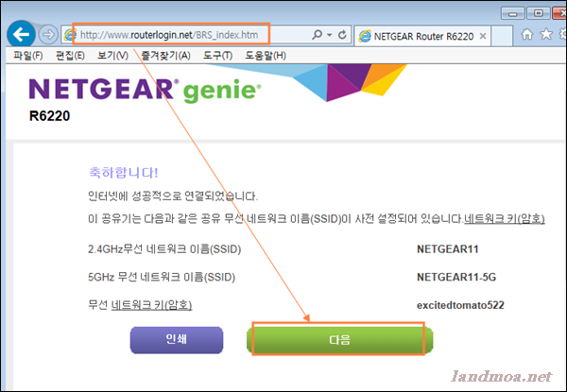Screen dimensions: 567x392
Task: Minimize the browser window
Action: (x=512, y=13)
